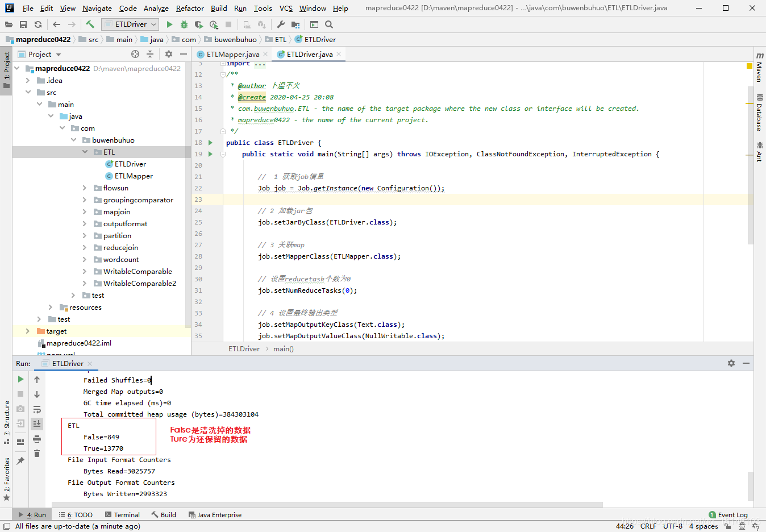Open the Navigate menu
This screenshot has height=532, width=766.
(97, 8)
